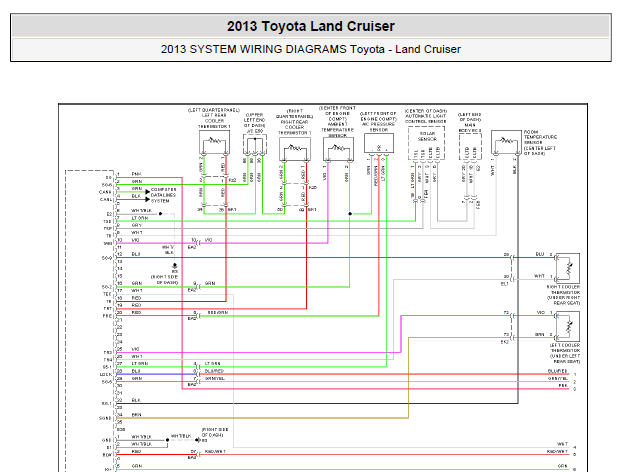Screen dimensions: 629x472
Task: Select the A/C Pressure Sensor label text
Action: [378, 122]
